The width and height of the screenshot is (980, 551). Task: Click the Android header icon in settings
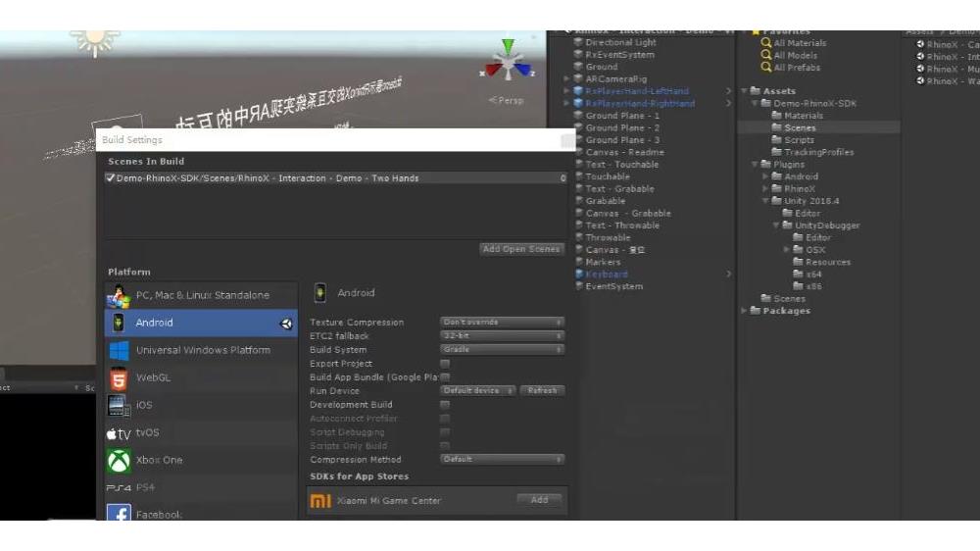point(320,293)
